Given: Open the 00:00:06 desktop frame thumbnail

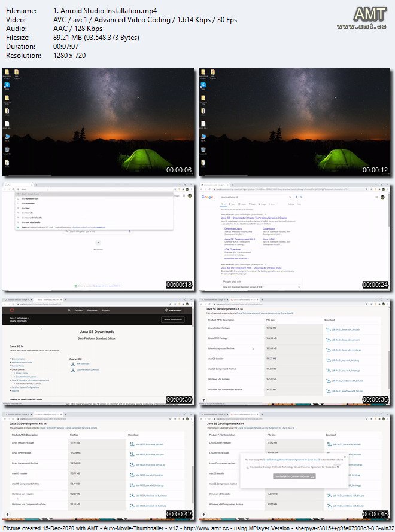Looking at the screenshot, I should click(x=98, y=122).
